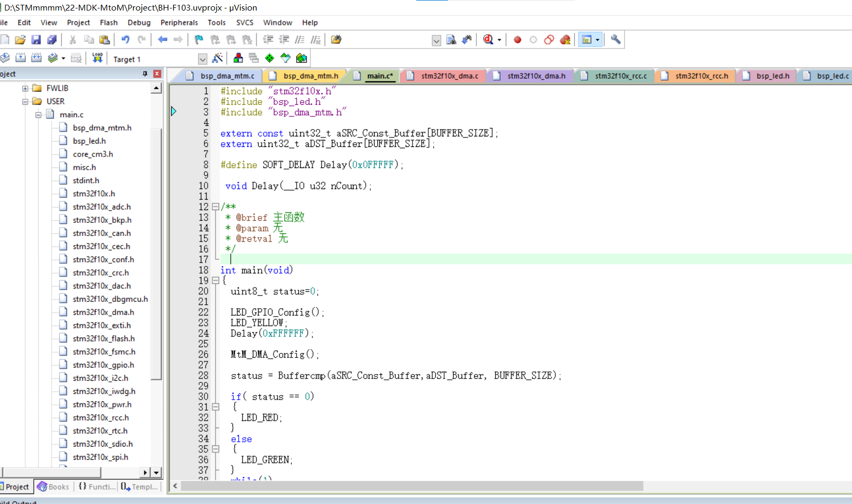Toggle the window layout icon
This screenshot has width=852, height=504.
(586, 39)
